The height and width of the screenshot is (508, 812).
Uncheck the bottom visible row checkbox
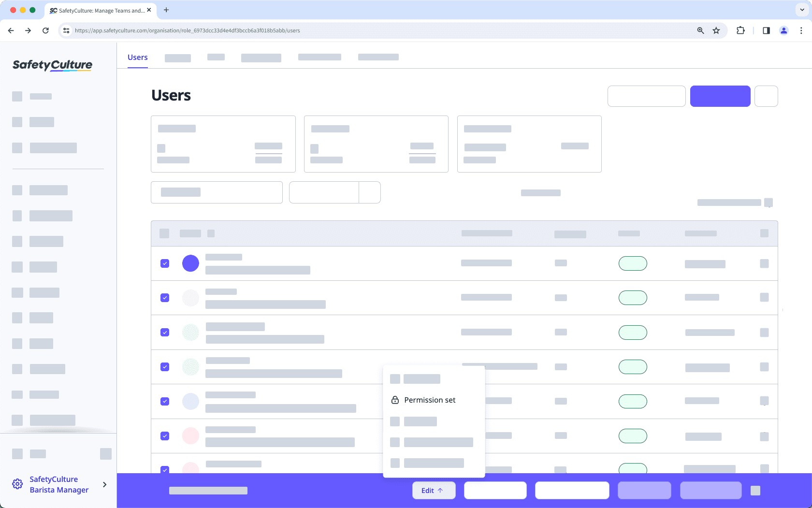pyautogui.click(x=165, y=470)
